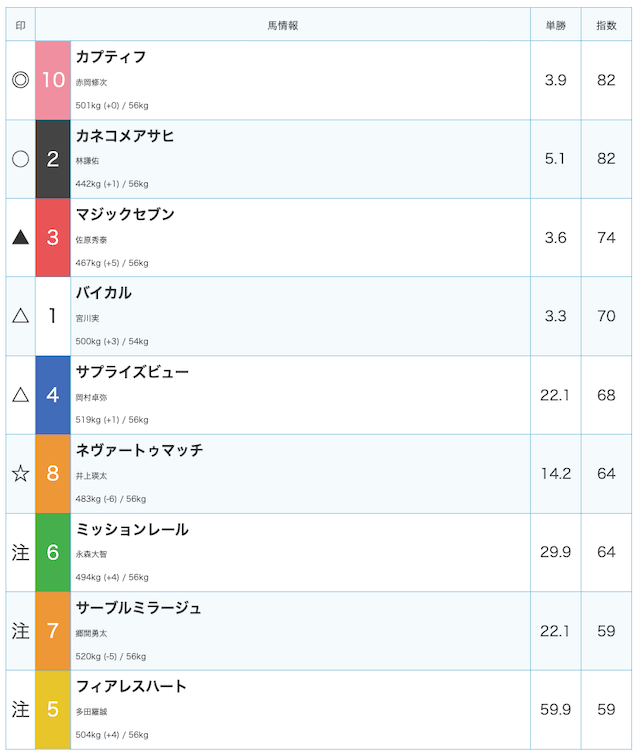Open horse name サーブルミラージュ
This screenshot has width=640, height=756.
point(138,608)
